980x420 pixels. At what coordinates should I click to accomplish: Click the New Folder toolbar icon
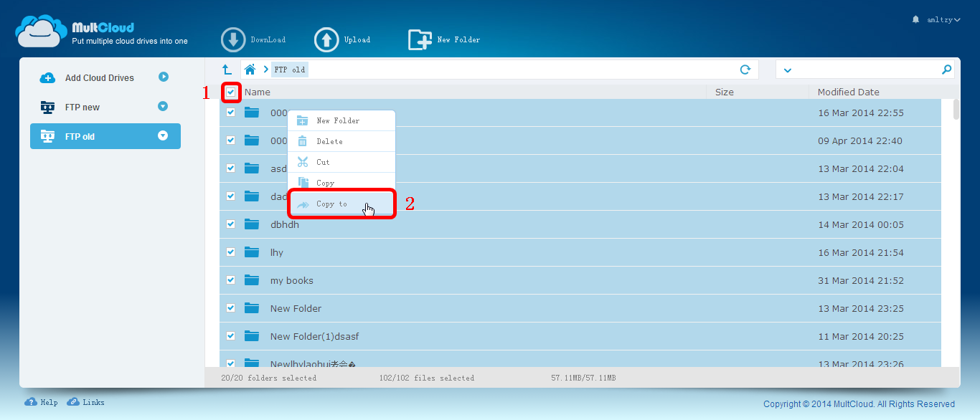(x=420, y=40)
